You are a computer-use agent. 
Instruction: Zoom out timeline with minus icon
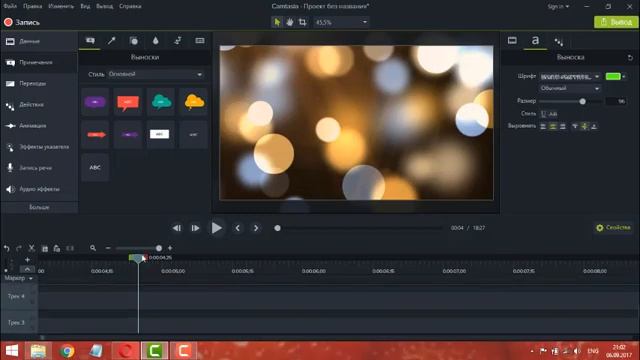pyautogui.click(x=108, y=248)
